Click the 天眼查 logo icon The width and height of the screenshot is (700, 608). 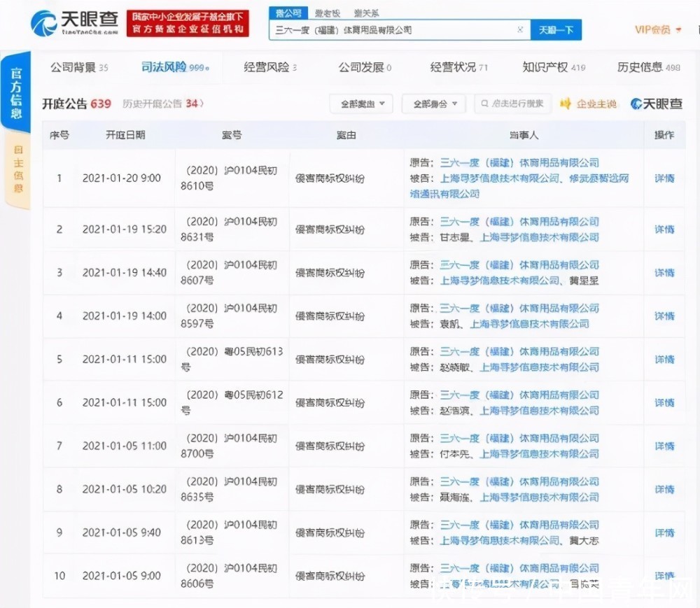42,22
